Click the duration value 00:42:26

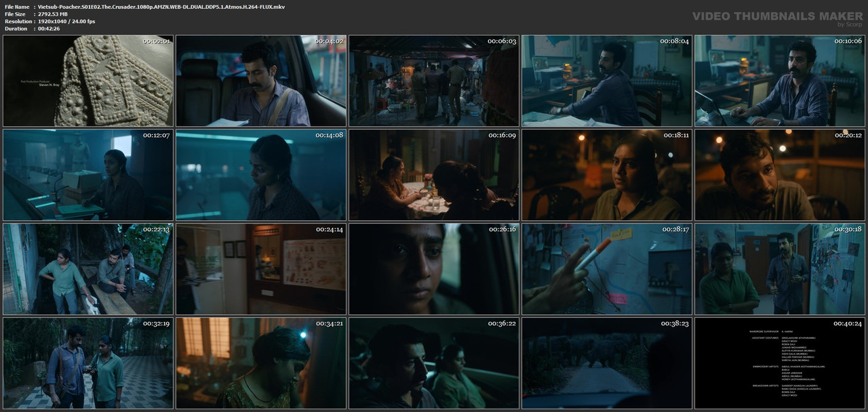[49, 29]
